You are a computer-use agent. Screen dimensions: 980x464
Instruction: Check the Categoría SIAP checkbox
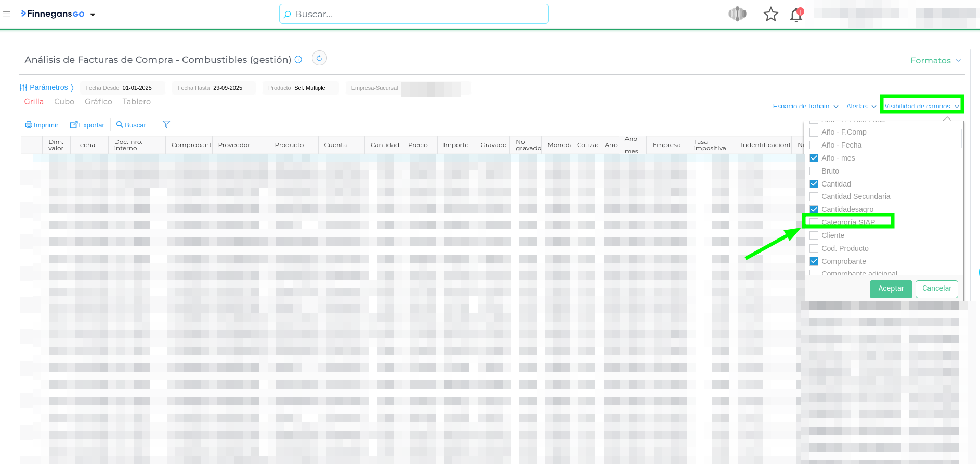click(x=814, y=222)
